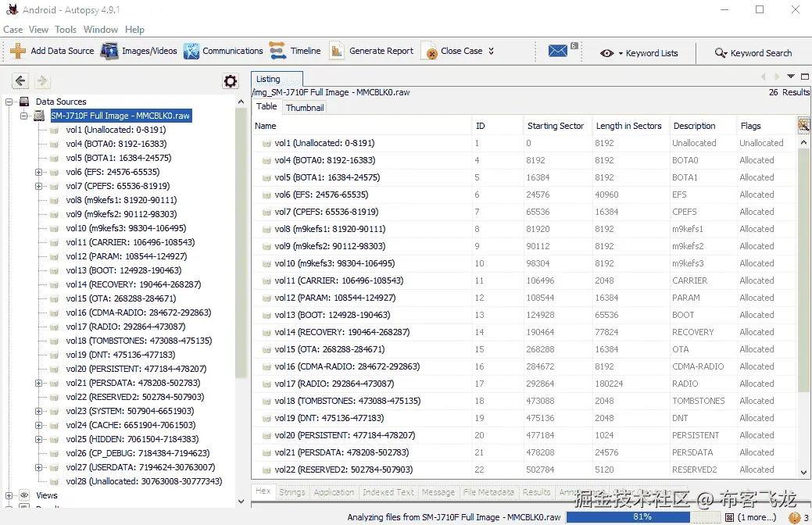The width and height of the screenshot is (812, 525).
Task: Select the vol14 RECOVERY table row
Action: (525, 332)
